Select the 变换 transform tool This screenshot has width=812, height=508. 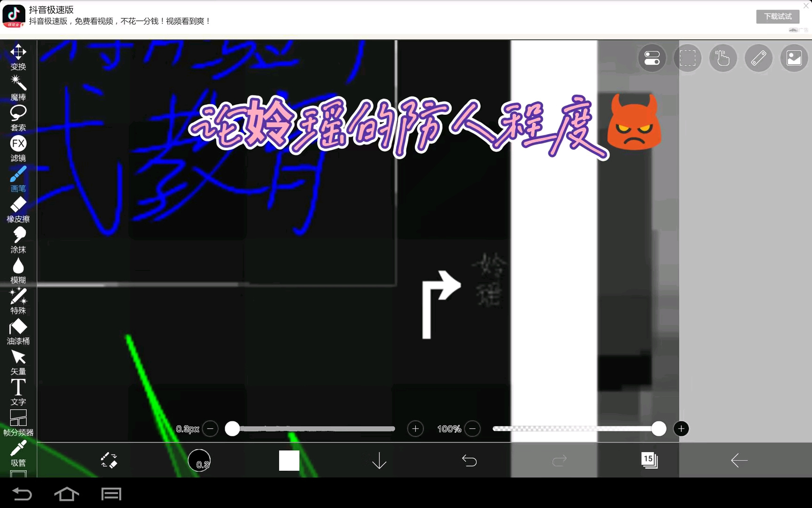pos(18,57)
